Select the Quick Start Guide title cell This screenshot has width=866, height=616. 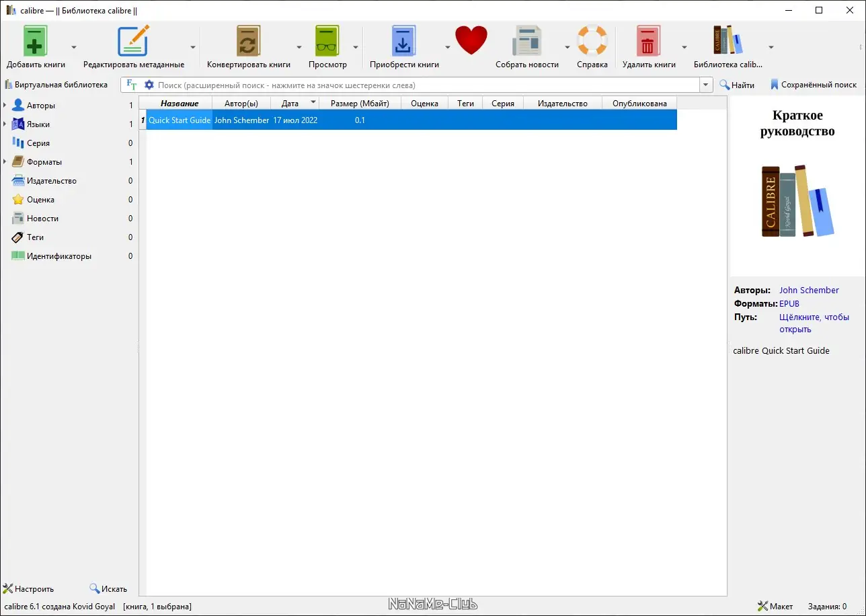pos(180,120)
